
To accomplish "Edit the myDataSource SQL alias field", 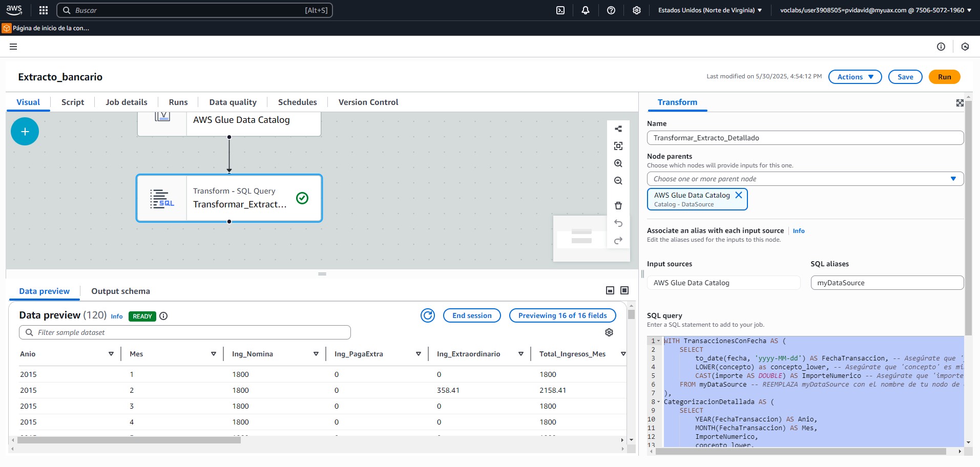I will [x=887, y=283].
